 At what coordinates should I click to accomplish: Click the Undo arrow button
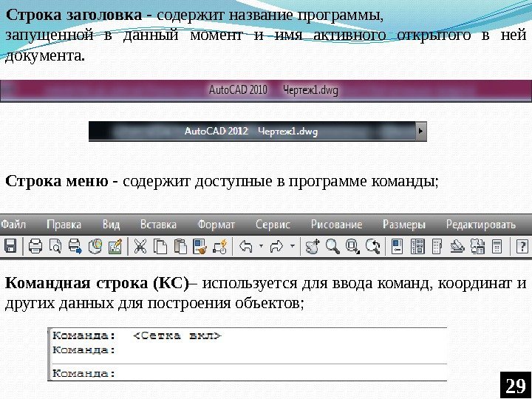pyautogui.click(x=246, y=246)
